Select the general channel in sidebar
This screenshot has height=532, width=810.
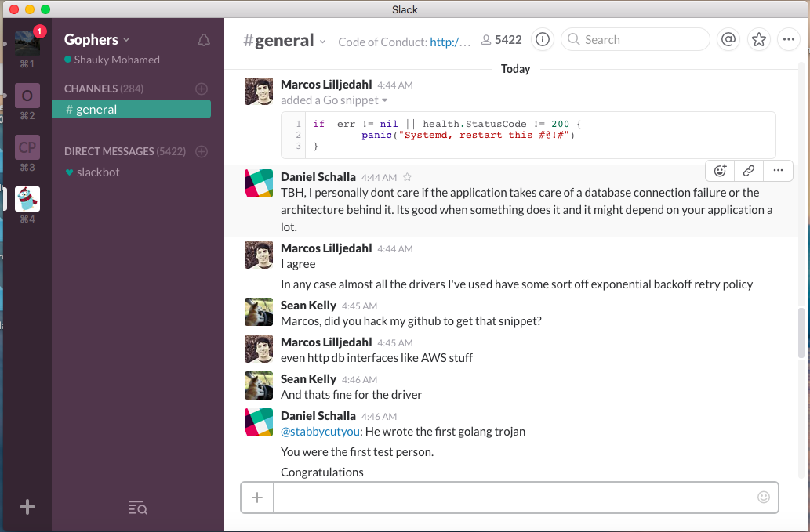click(131, 109)
